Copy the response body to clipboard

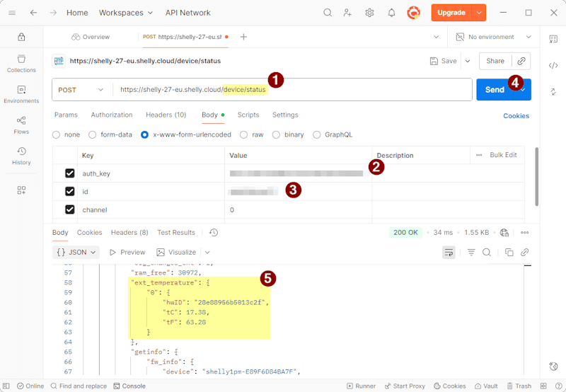click(x=509, y=252)
